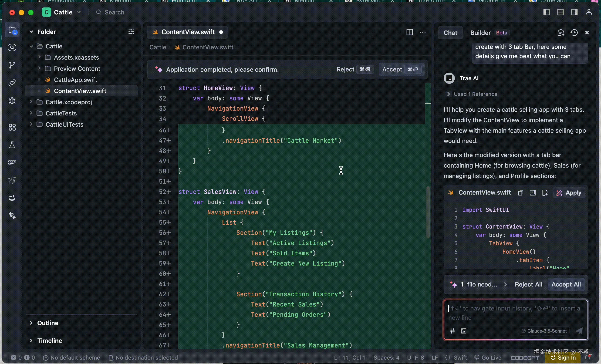Image resolution: width=601 pixels, height=364 pixels.
Task: Click the hashtag context icon in chat input
Action: 452,331
